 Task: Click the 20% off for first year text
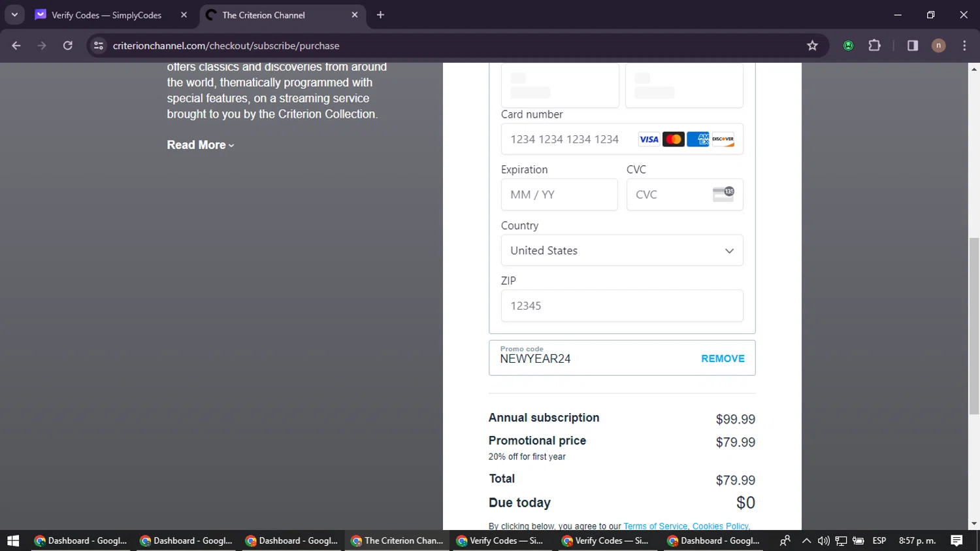(x=527, y=457)
